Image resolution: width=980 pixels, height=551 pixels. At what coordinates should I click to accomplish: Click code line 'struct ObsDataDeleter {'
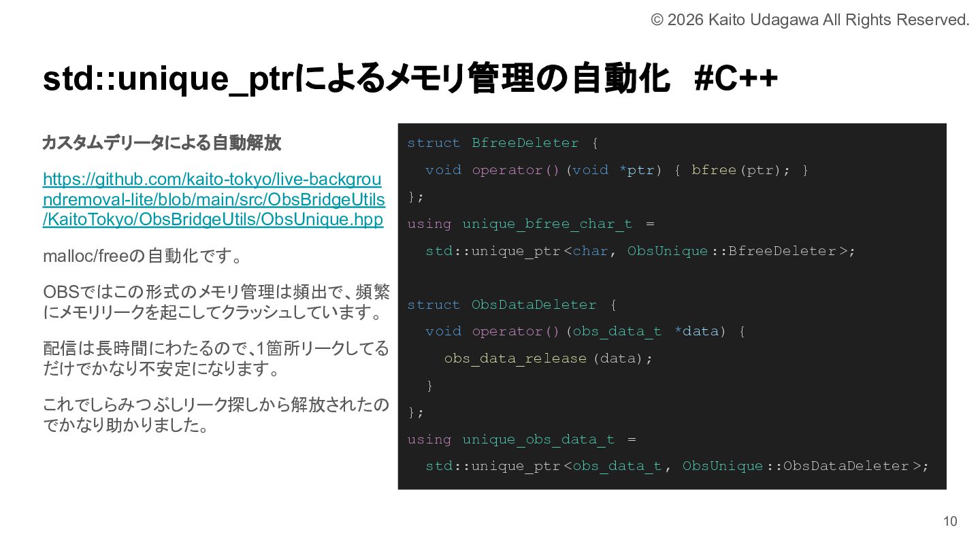tap(511, 305)
